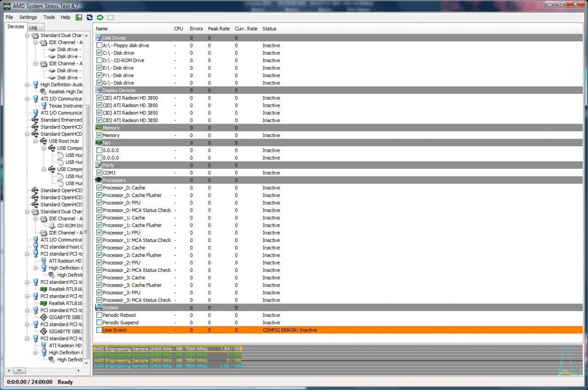Select the 'CONFIG ERROR: Inactive' status cell

tap(290, 330)
